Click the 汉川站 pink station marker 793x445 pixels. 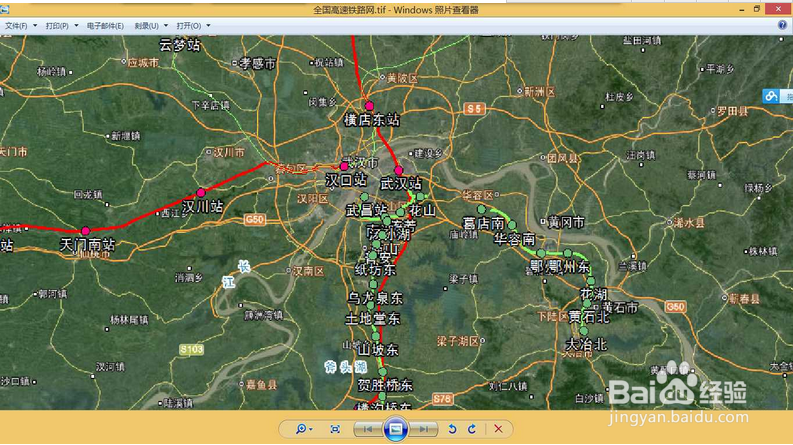(201, 193)
